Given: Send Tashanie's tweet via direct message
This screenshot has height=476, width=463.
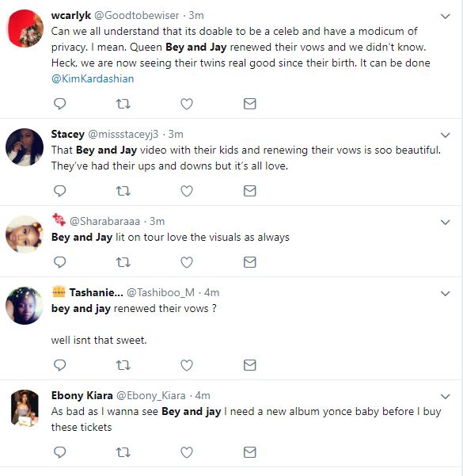Looking at the screenshot, I should point(250,365).
